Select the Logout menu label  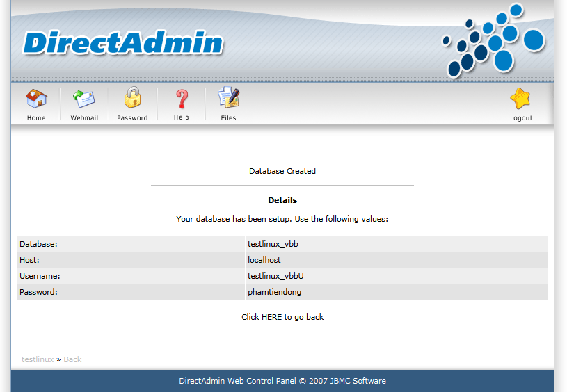521,118
